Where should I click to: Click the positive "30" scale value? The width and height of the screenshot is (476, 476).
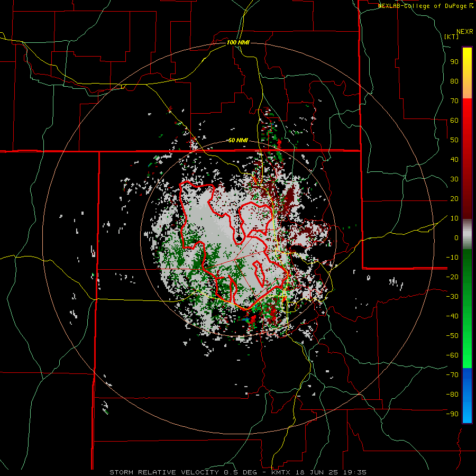[x=454, y=179]
